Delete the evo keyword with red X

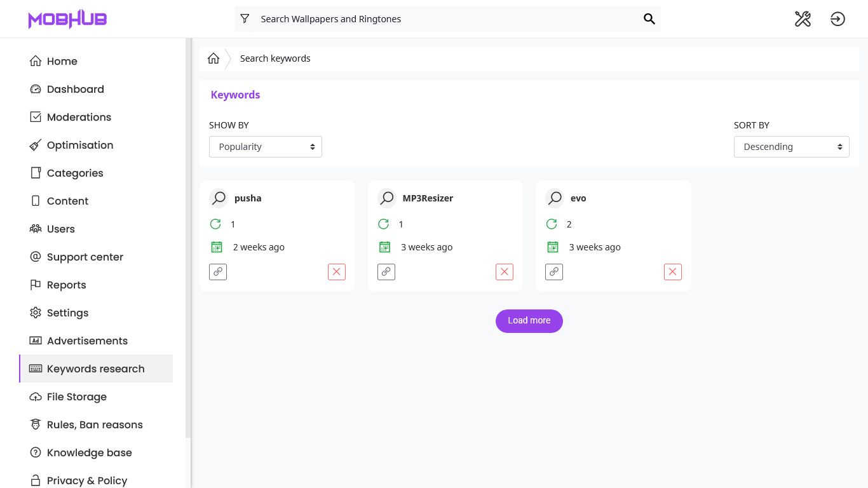672,272
